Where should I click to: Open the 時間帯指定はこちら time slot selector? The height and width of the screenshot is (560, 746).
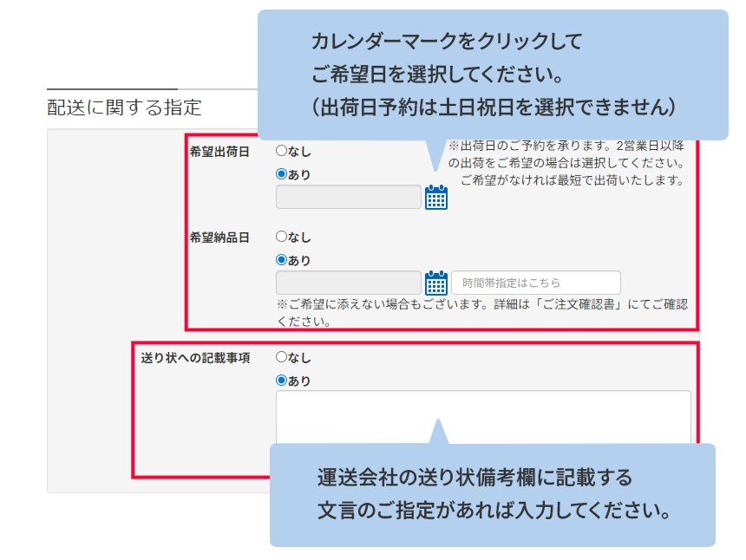tap(535, 283)
